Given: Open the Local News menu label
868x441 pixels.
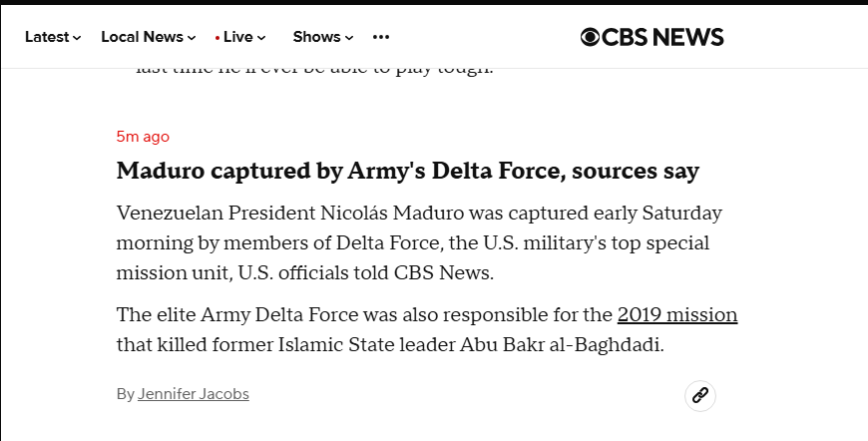Looking at the screenshot, I should coord(142,37).
